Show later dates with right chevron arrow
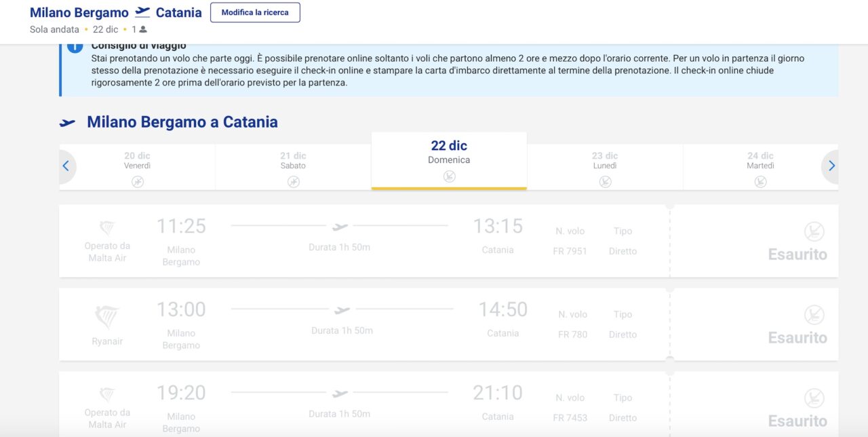The width and height of the screenshot is (868, 437). pyautogui.click(x=831, y=166)
